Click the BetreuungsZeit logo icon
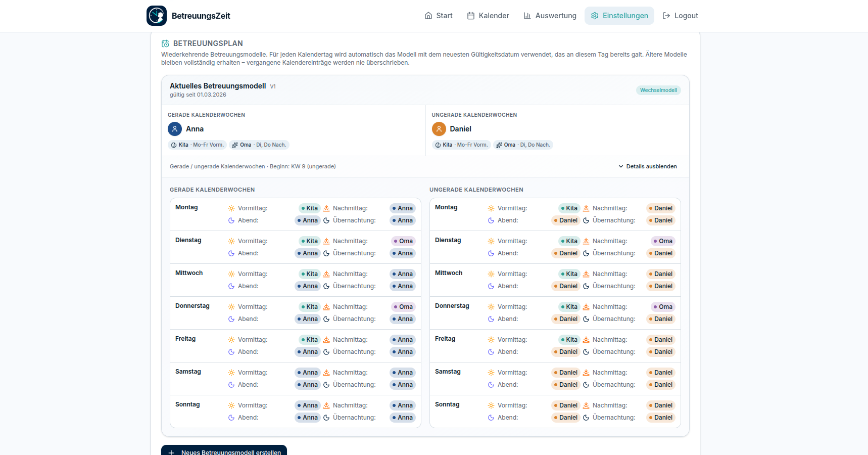The width and height of the screenshot is (868, 455). click(x=157, y=16)
